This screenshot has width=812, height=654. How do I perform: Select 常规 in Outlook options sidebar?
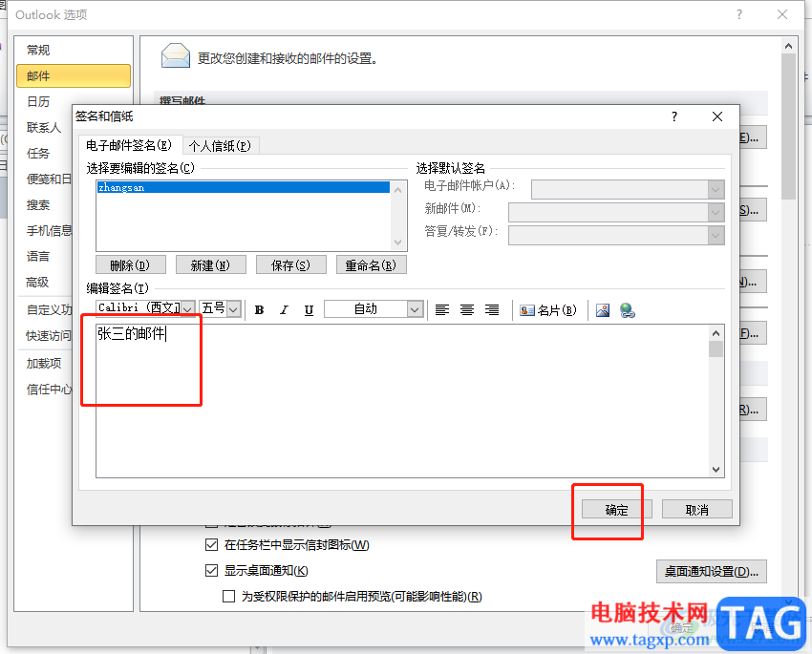[x=74, y=51]
